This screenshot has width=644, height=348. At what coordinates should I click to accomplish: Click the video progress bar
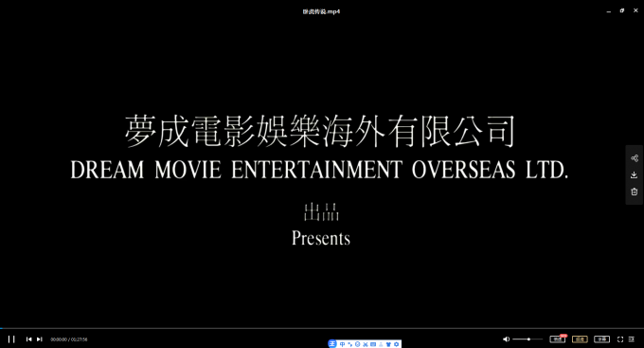pos(322,328)
